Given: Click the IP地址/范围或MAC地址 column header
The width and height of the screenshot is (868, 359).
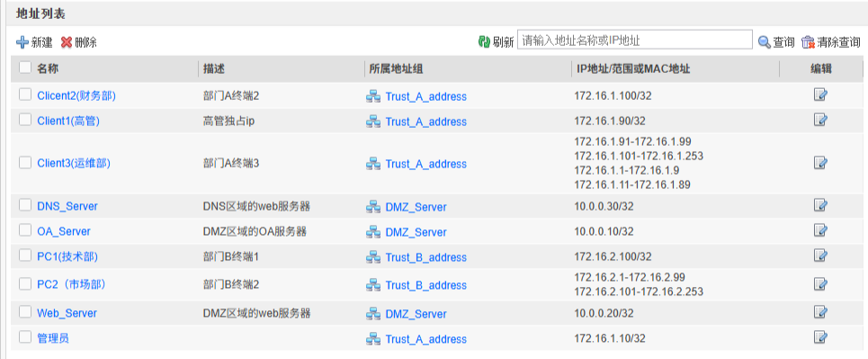Looking at the screenshot, I should [x=632, y=68].
